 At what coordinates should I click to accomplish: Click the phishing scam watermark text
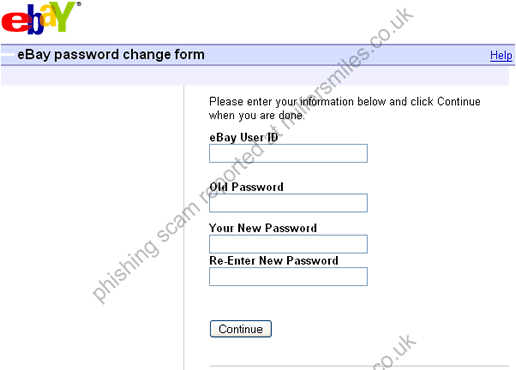coord(252,155)
